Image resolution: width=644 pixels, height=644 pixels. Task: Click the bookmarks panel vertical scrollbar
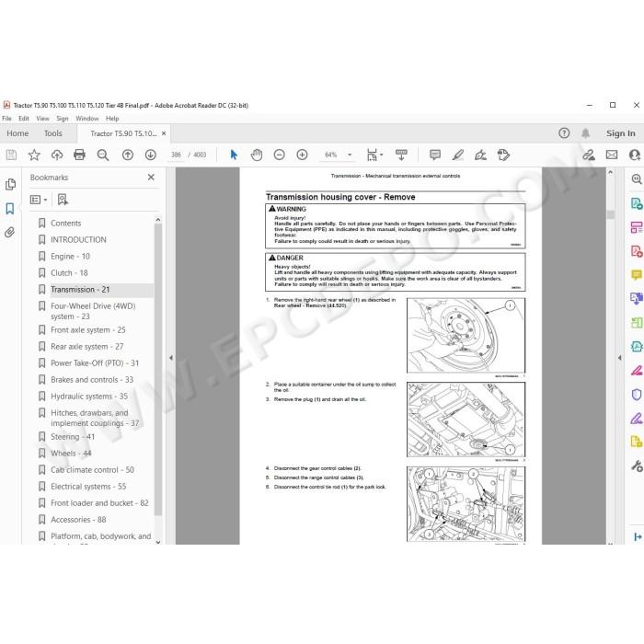pos(158,369)
